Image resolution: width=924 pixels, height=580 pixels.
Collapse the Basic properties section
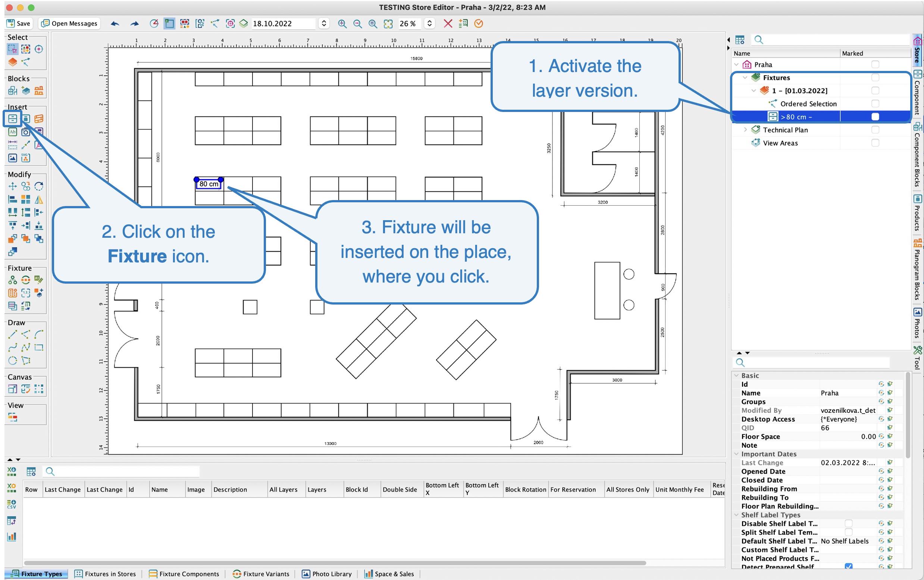(x=736, y=375)
